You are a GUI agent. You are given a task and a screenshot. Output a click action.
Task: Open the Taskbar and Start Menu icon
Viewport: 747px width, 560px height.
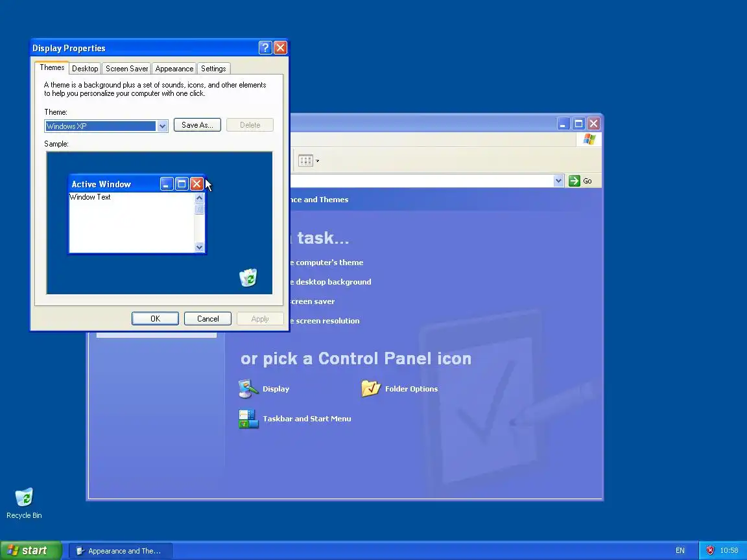pyautogui.click(x=248, y=419)
